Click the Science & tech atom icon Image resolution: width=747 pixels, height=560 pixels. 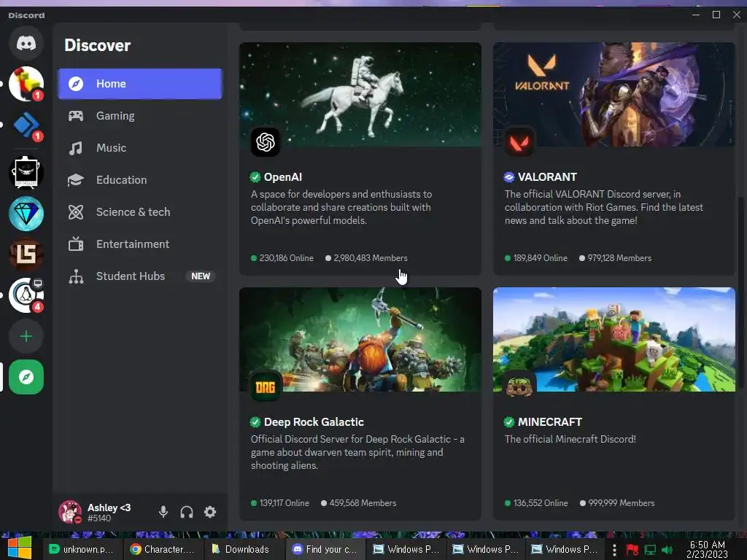coord(76,212)
